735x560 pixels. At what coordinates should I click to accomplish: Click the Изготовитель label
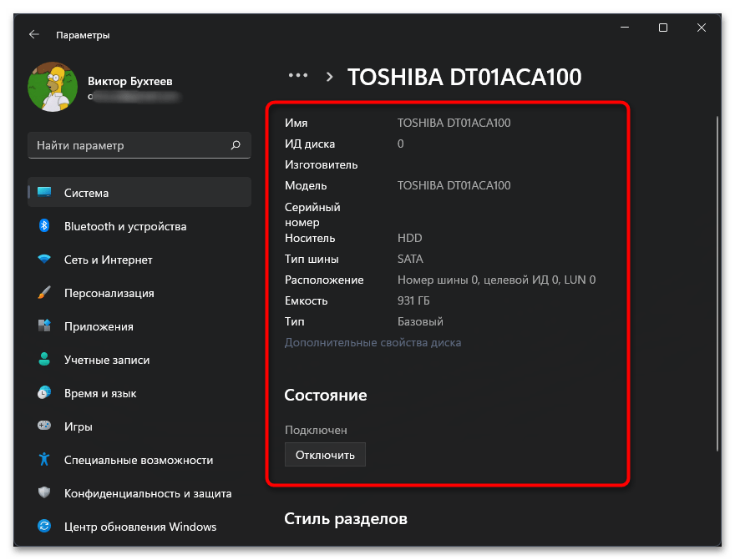coord(321,164)
